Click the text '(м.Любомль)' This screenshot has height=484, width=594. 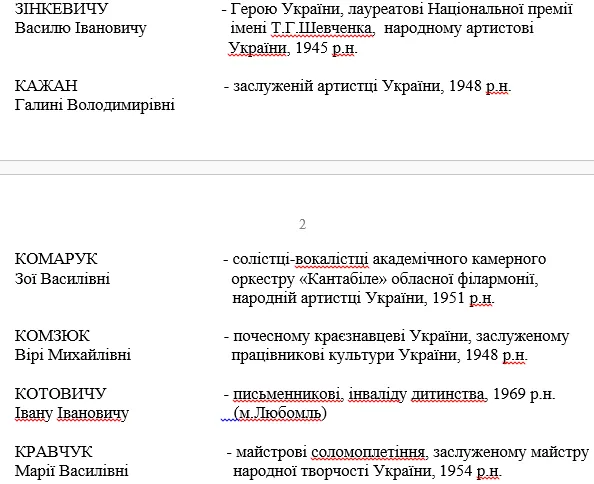pyautogui.click(x=280, y=413)
